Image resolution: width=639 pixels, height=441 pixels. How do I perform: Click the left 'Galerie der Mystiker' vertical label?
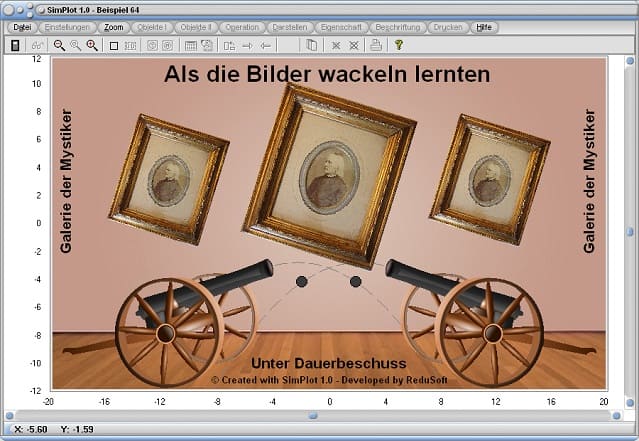[x=66, y=181]
